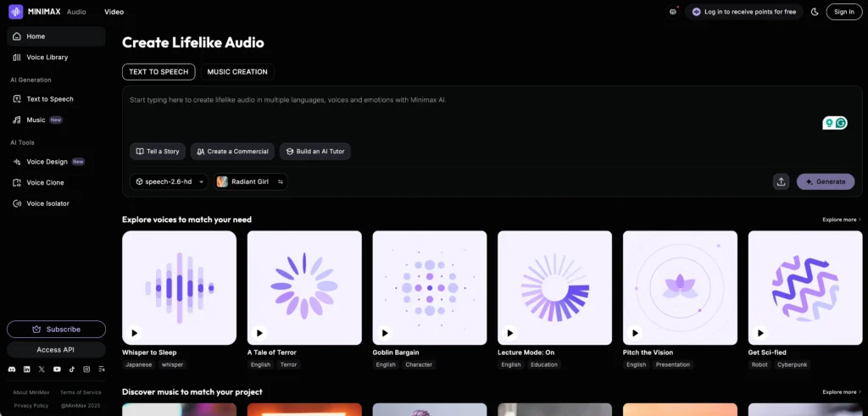Click the Subscribe button
Screen dimensions: 868x416
[x=56, y=329]
